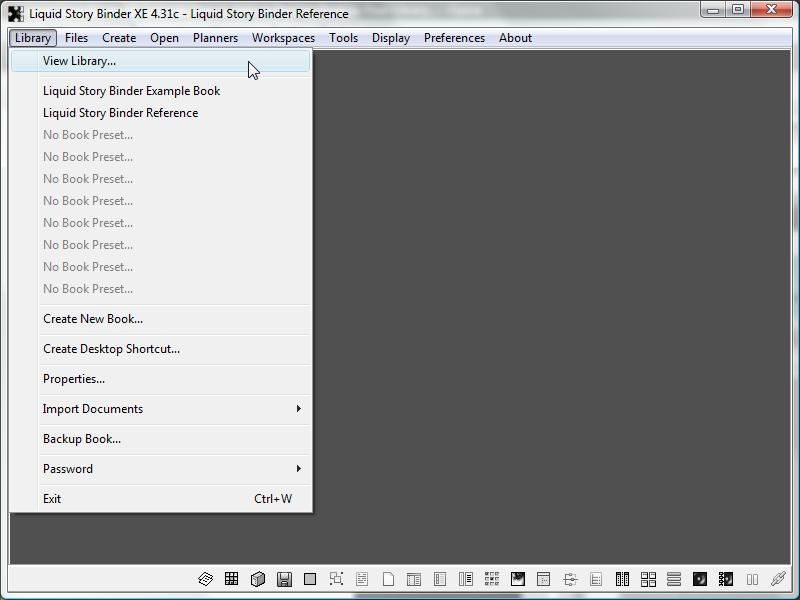Image resolution: width=800 pixels, height=600 pixels.
Task: Choose Liquid Story Binder Example Book
Action: pos(131,91)
